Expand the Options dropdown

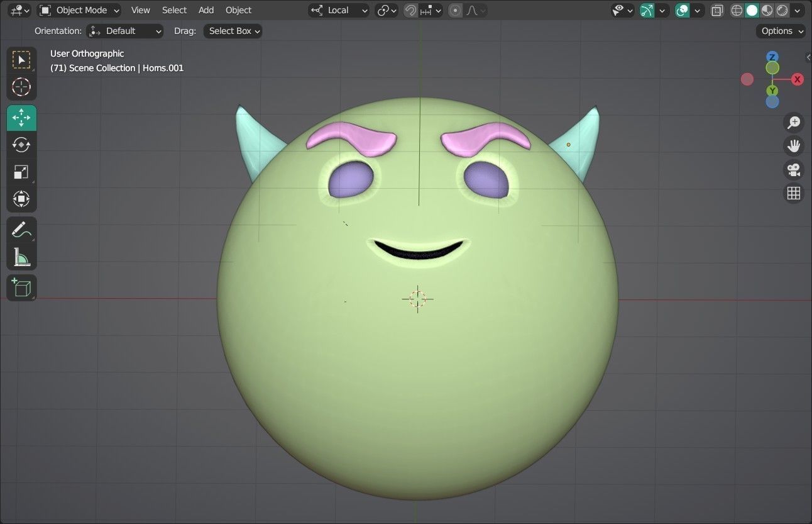[781, 31]
